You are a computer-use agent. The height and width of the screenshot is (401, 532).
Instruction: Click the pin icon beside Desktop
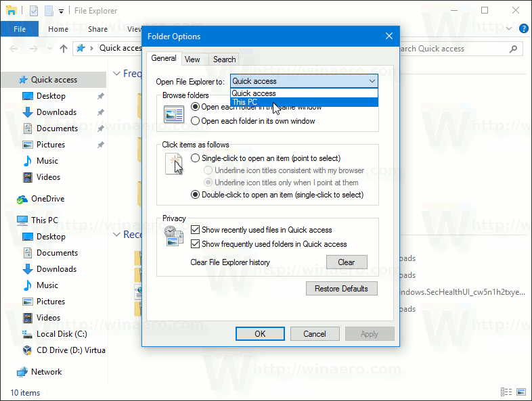(x=100, y=96)
